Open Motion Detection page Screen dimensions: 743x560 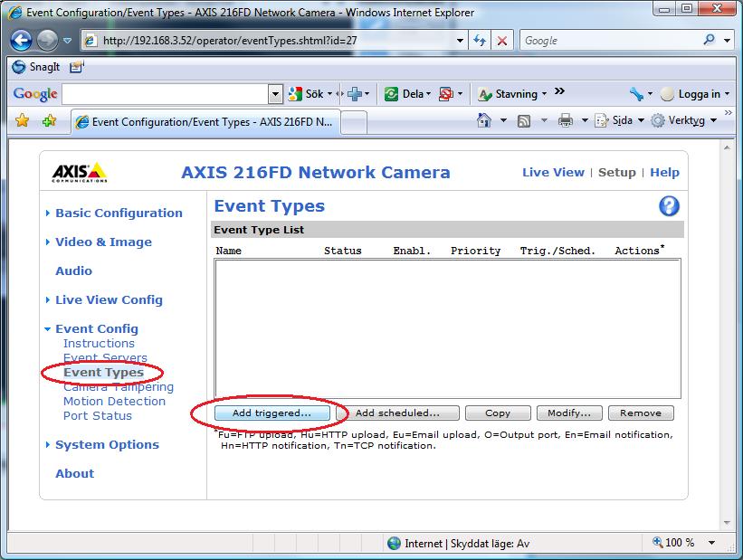pyautogui.click(x=114, y=402)
